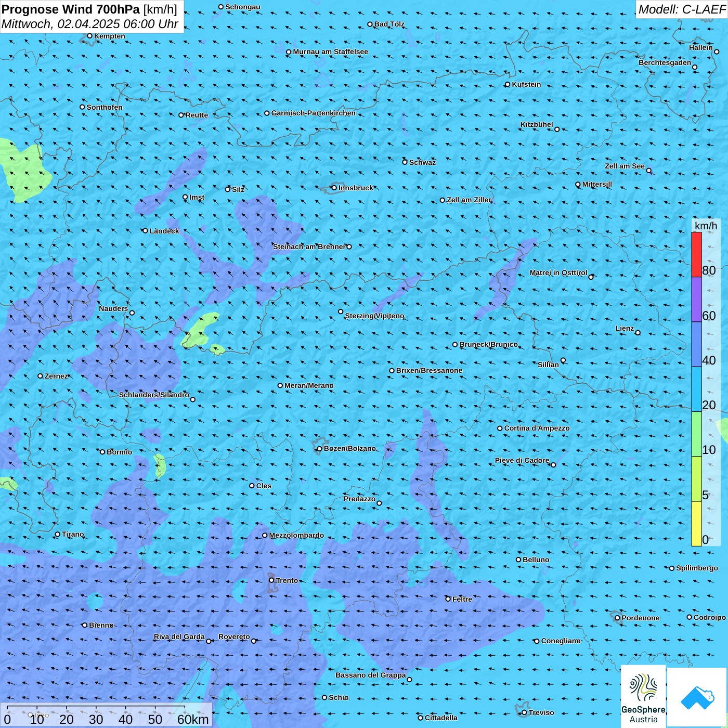Viewport: 728px width, 728px height.
Task: Click the Sonthofen city label
Action: tap(105, 107)
